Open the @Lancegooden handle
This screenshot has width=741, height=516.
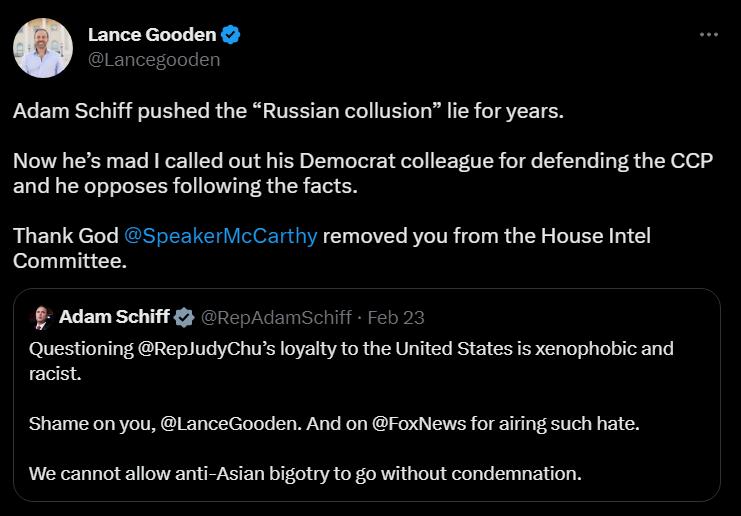coord(154,60)
